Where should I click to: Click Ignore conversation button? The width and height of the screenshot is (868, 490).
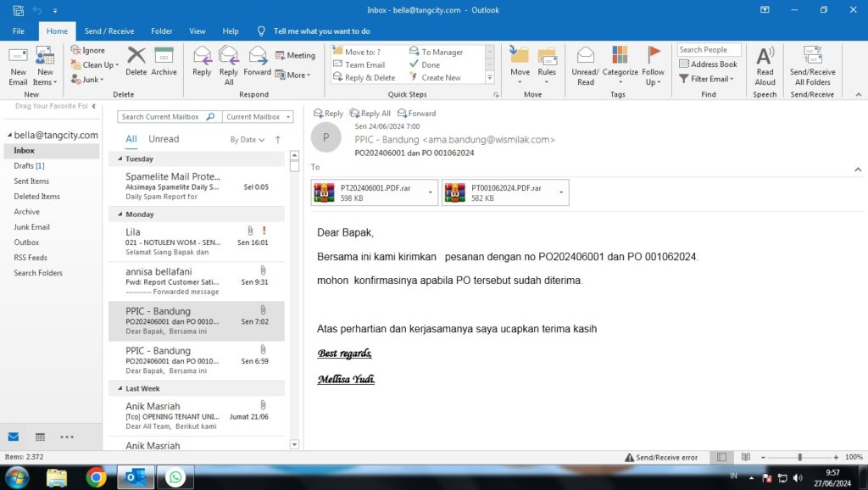88,50
